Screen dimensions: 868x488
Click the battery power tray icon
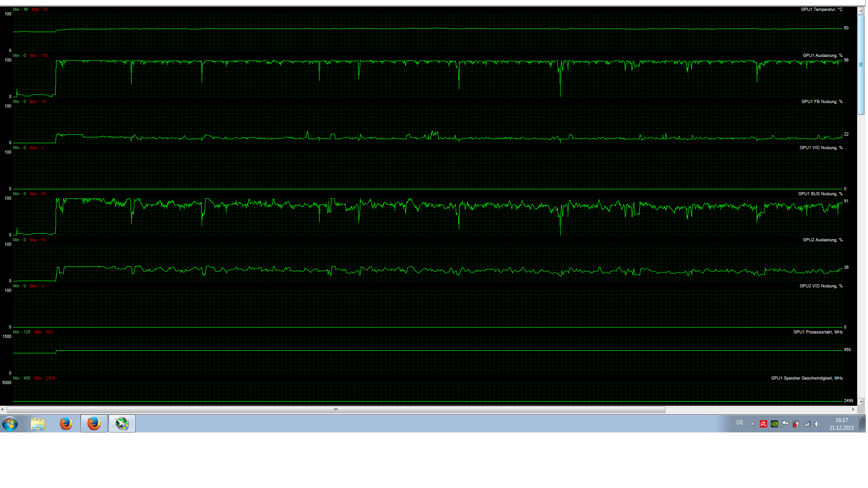click(x=796, y=424)
